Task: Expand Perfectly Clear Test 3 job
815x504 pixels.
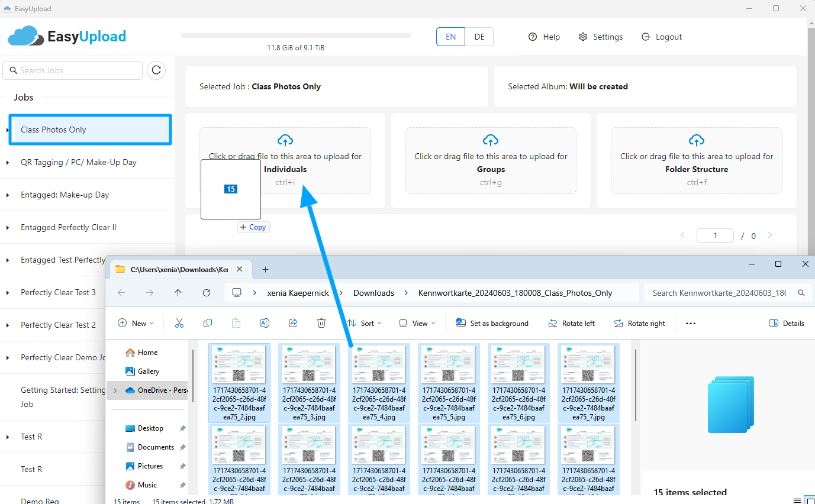Action: pos(7,293)
